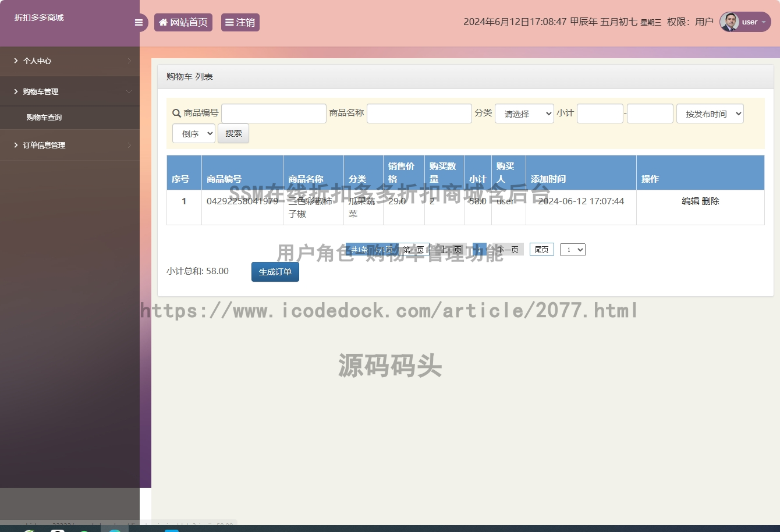Open the 倒序 order dropdown
This screenshot has width=780, height=532.
pyautogui.click(x=194, y=133)
